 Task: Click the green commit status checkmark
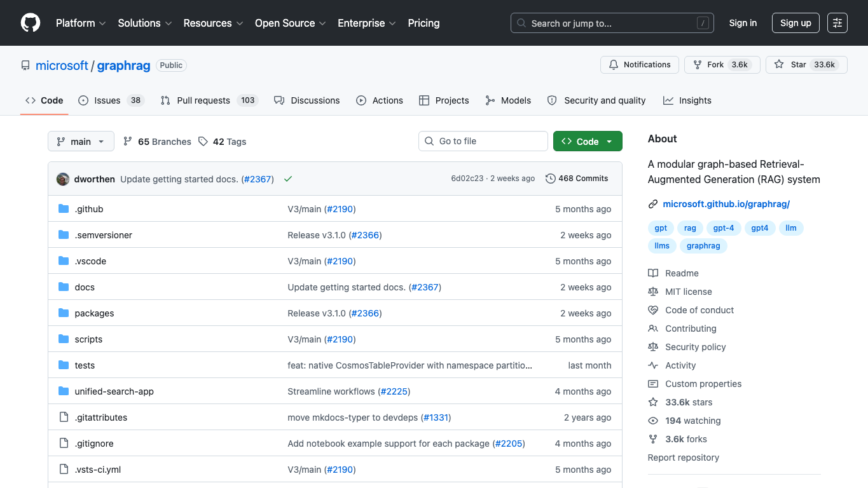[288, 179]
